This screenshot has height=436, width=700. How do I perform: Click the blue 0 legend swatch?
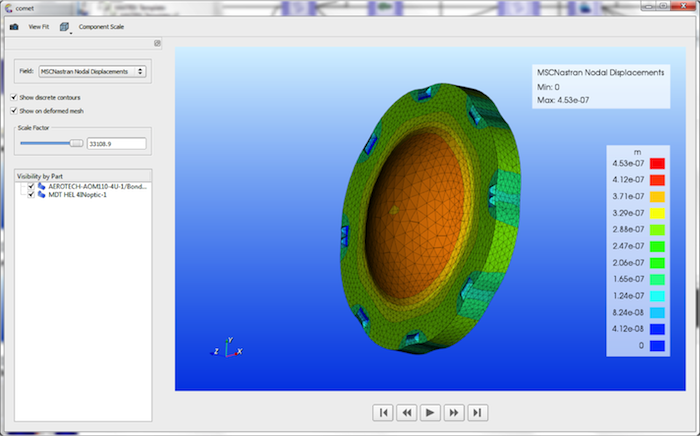point(657,346)
